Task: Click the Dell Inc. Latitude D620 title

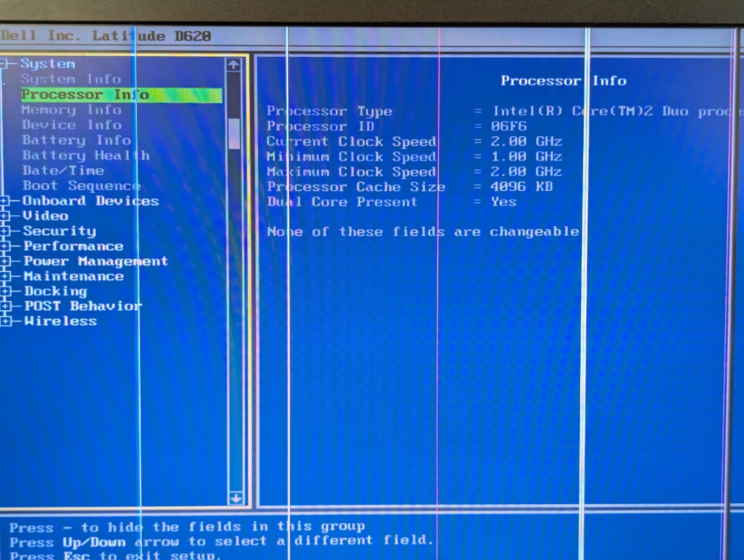Action: [106, 36]
